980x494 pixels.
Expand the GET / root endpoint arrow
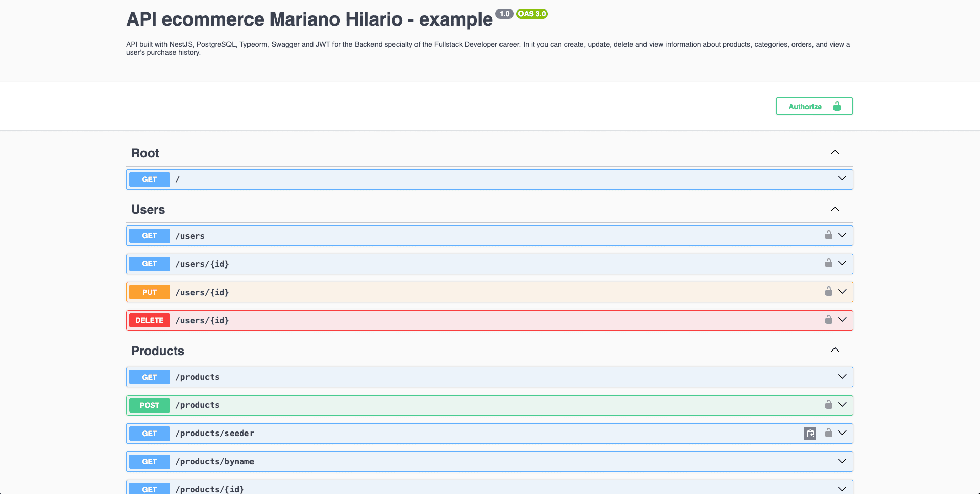[842, 179]
